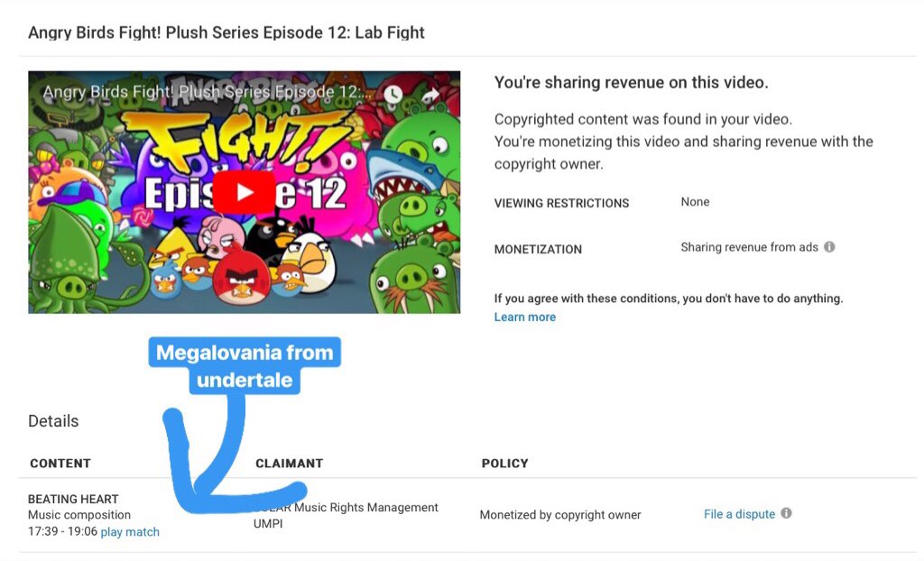Click video title overlay on the player
Image resolution: width=924 pixels, height=561 pixels.
[x=208, y=93]
